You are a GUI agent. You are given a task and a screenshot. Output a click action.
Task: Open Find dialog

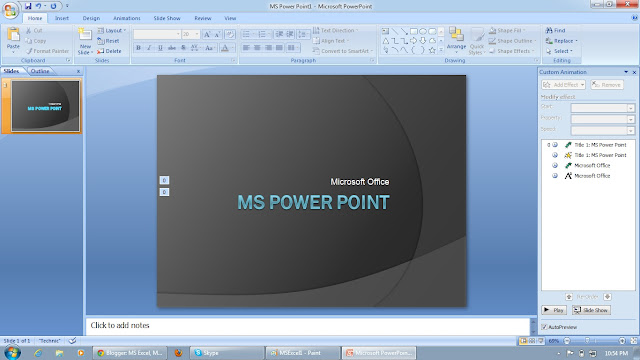(556, 30)
